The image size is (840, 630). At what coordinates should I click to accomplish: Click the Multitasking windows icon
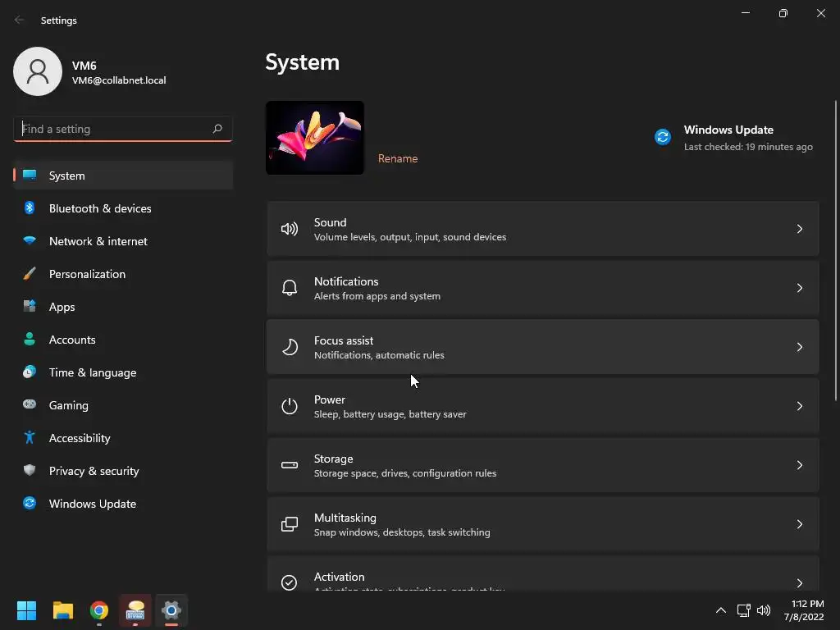click(x=290, y=524)
